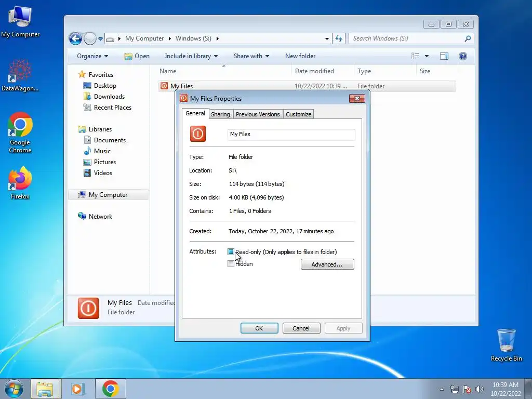Select Libraries in navigation pane

95,129
